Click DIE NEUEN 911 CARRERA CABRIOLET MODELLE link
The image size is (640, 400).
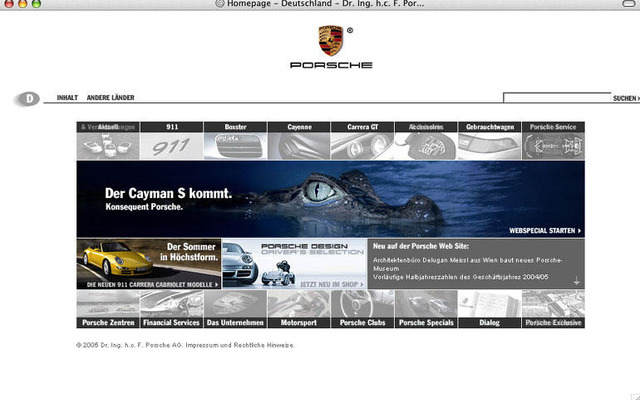[x=152, y=284]
